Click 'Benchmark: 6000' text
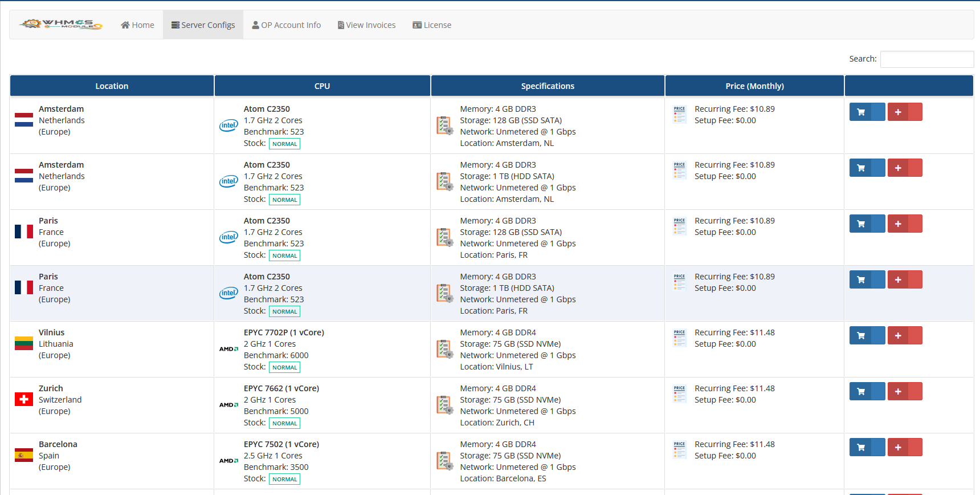 coord(276,355)
